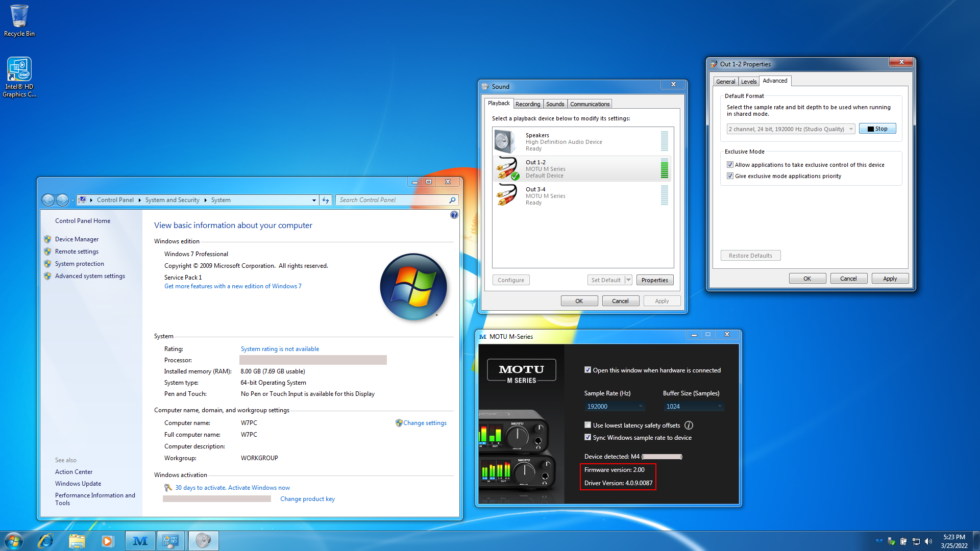Click refresh button beside address bar
Image resolution: width=980 pixels, height=551 pixels.
point(326,200)
